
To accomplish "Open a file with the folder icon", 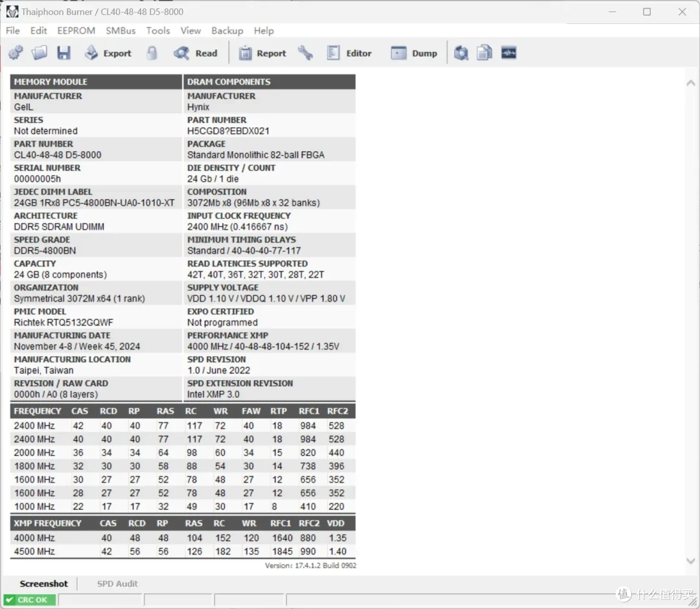I will [40, 53].
